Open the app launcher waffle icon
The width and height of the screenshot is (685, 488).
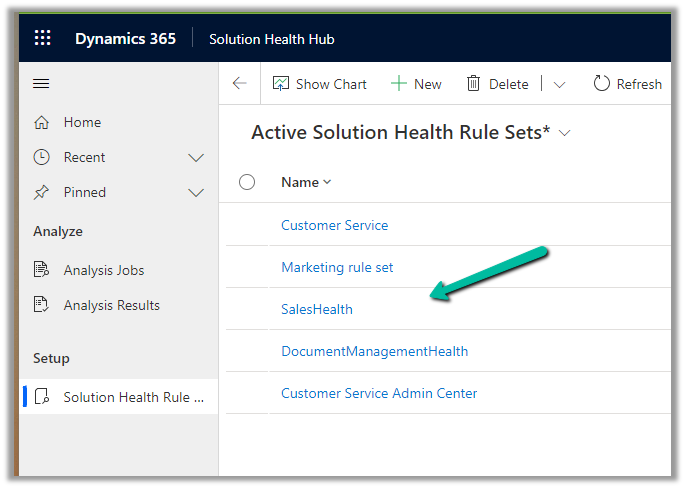pyautogui.click(x=42, y=39)
